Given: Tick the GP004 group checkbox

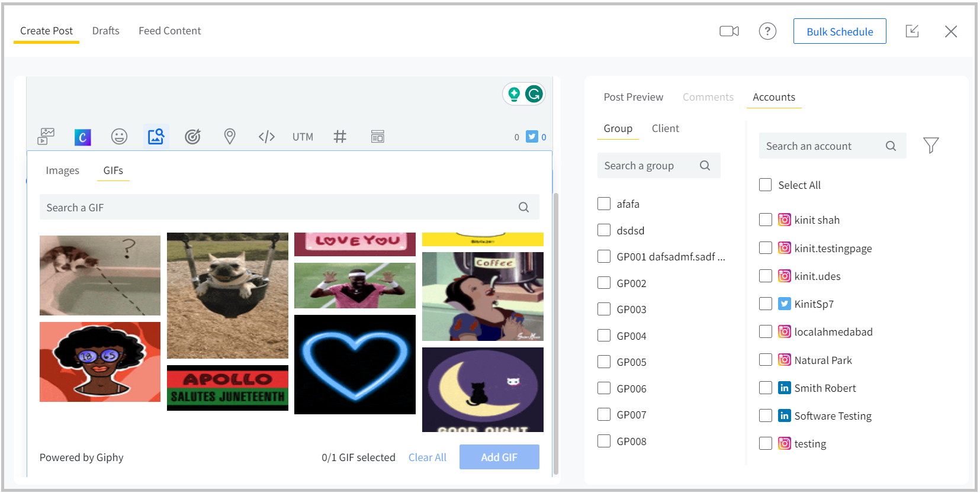Looking at the screenshot, I should [x=604, y=336].
